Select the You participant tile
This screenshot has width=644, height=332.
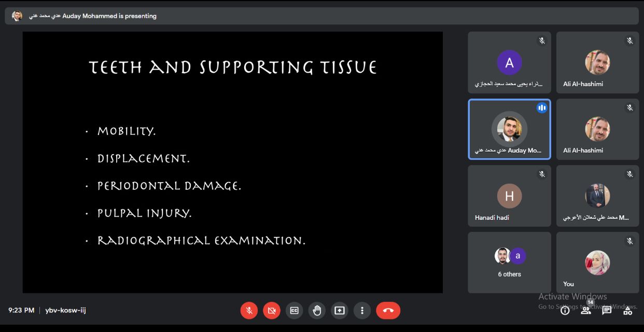pyautogui.click(x=597, y=262)
